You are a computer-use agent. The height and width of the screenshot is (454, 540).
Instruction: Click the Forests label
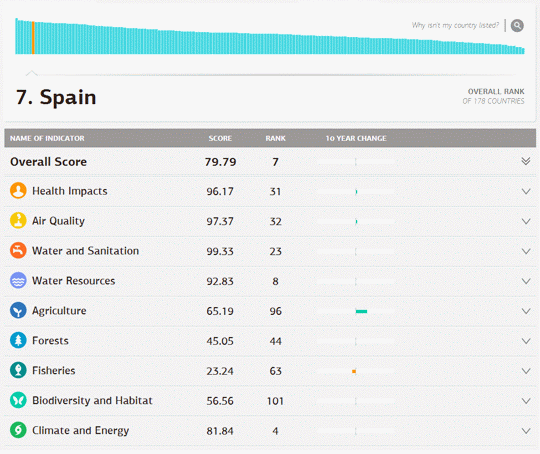click(50, 341)
